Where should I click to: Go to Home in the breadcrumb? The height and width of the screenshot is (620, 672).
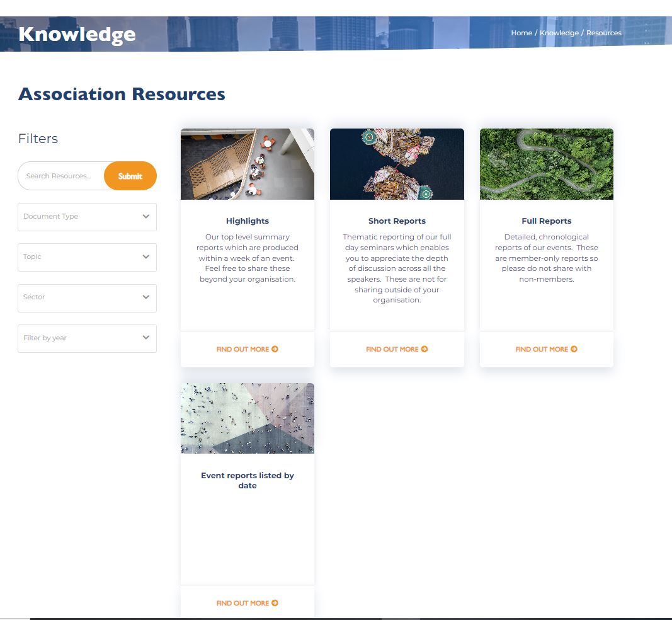[x=521, y=33]
